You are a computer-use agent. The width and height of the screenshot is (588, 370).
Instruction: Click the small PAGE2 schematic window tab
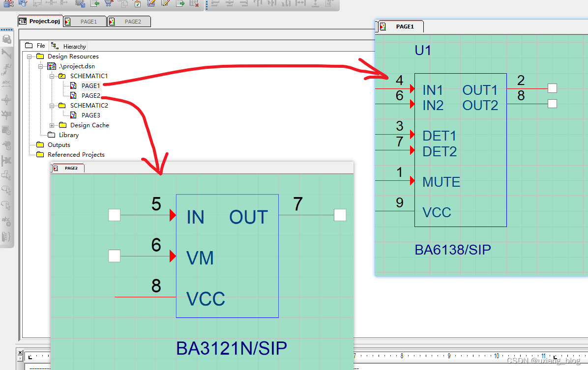tap(67, 169)
